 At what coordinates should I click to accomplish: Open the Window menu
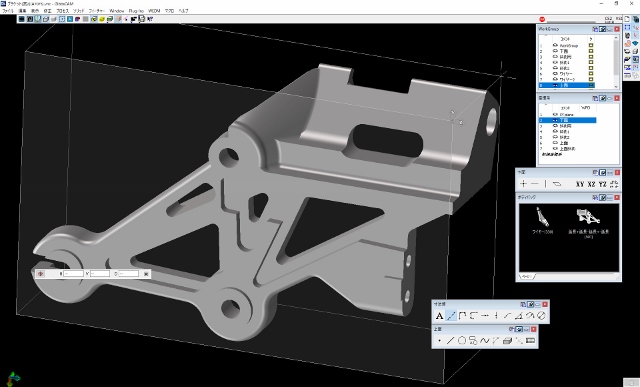pyautogui.click(x=117, y=11)
